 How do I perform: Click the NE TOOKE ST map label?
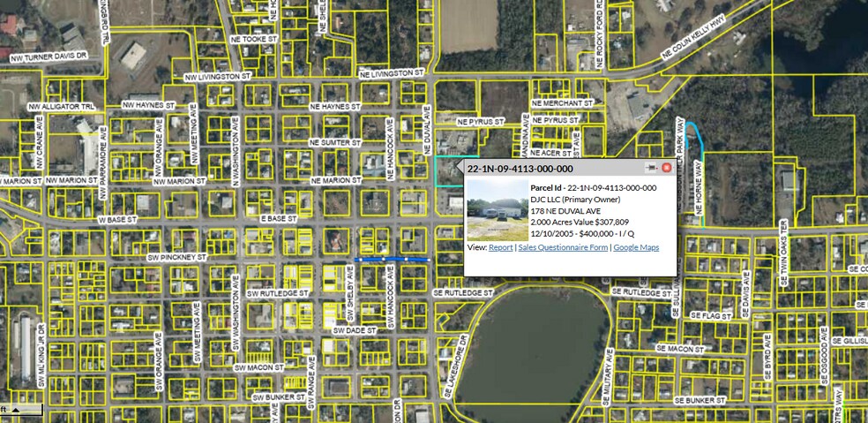253,40
